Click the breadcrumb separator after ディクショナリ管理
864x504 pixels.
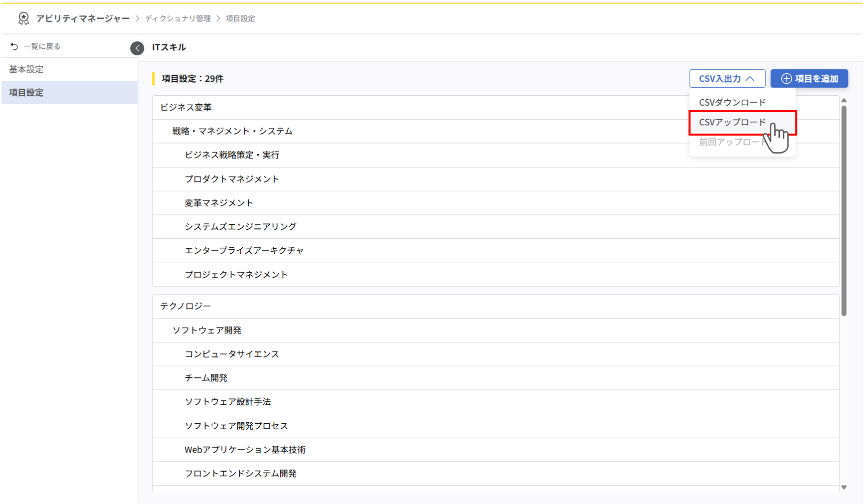(217, 18)
